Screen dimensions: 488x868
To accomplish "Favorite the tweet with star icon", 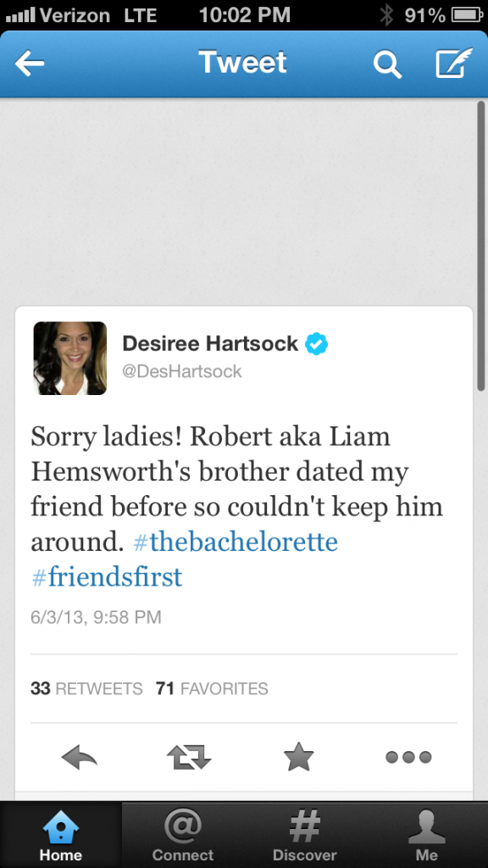I will [x=299, y=756].
